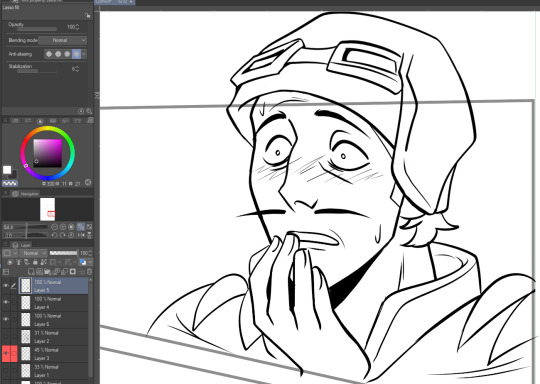This screenshot has height=384, width=540.
Task: Flip canvas horizontally in Navigator
Action: point(81,235)
